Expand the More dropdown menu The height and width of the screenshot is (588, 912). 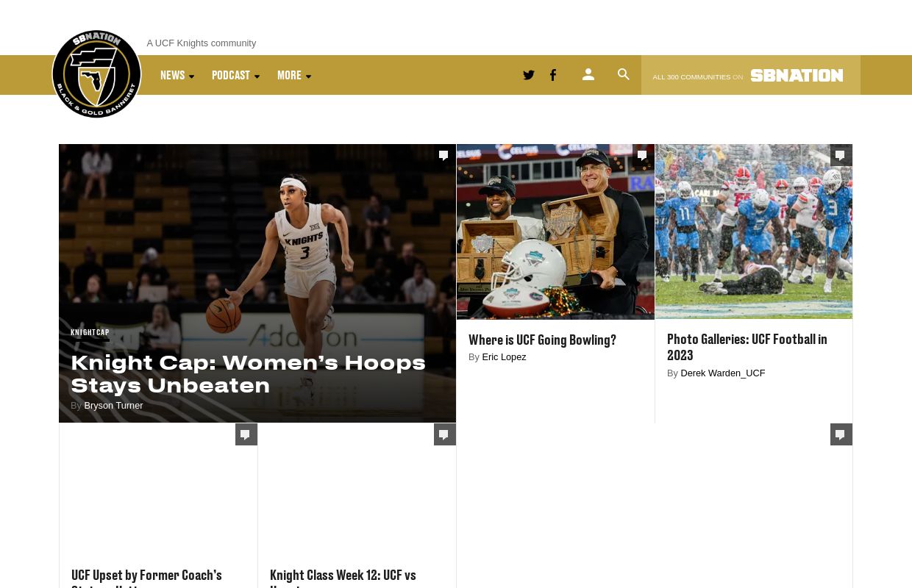click(294, 75)
